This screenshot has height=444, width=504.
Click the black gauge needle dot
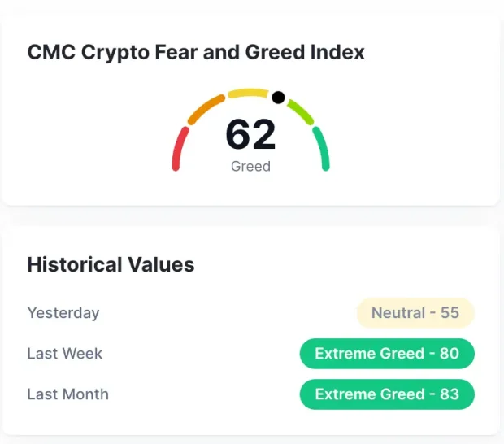pos(278,98)
